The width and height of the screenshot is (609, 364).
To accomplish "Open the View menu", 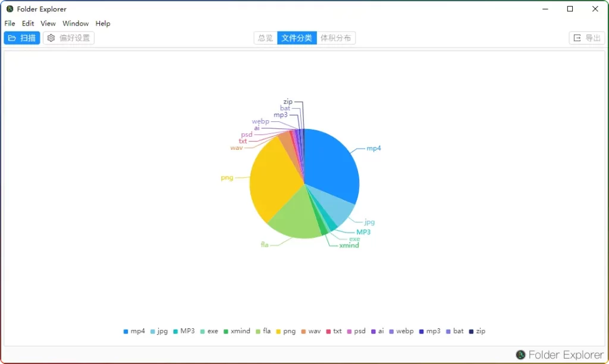I will coord(48,23).
